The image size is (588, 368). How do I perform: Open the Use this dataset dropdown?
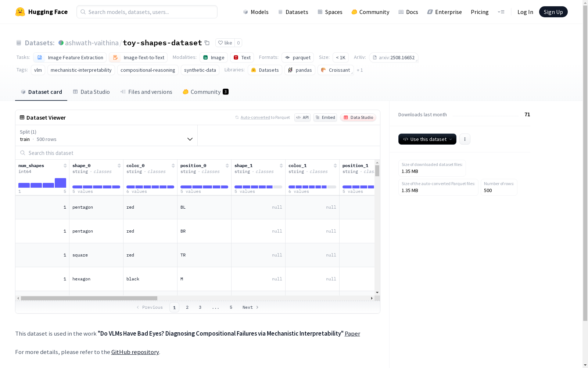pyautogui.click(x=427, y=139)
